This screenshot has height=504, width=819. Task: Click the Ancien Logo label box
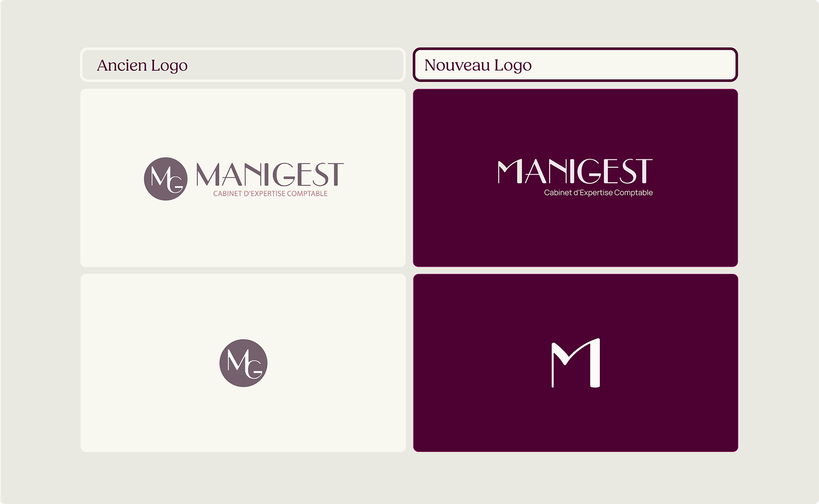(x=243, y=64)
